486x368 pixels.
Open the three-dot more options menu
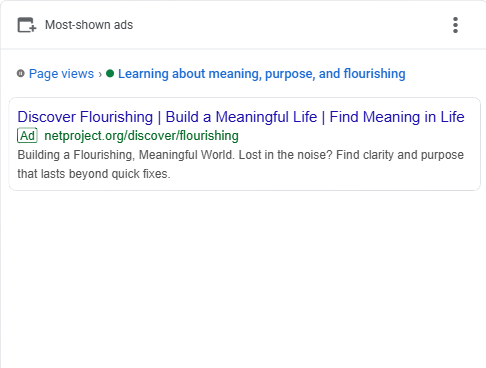coord(455,25)
